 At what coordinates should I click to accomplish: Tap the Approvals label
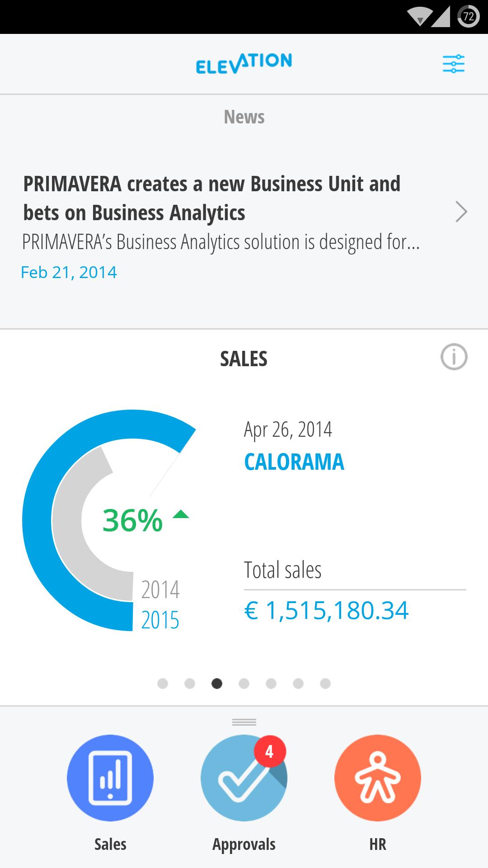244,844
